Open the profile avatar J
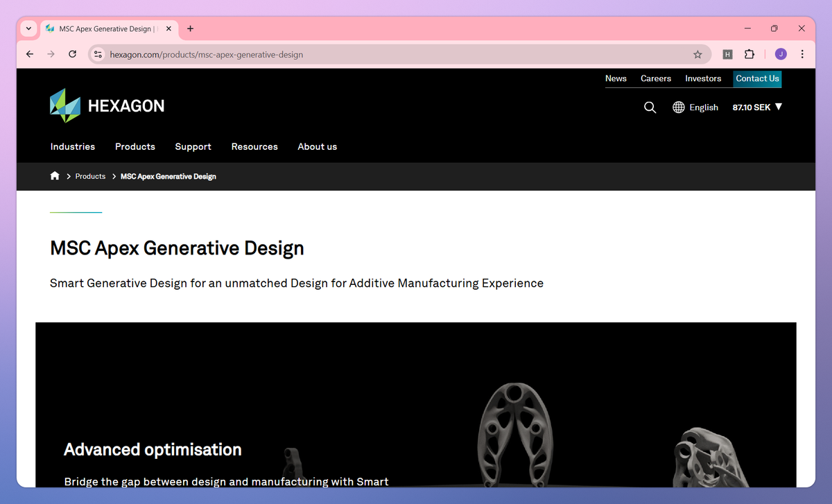The image size is (832, 504). click(781, 54)
